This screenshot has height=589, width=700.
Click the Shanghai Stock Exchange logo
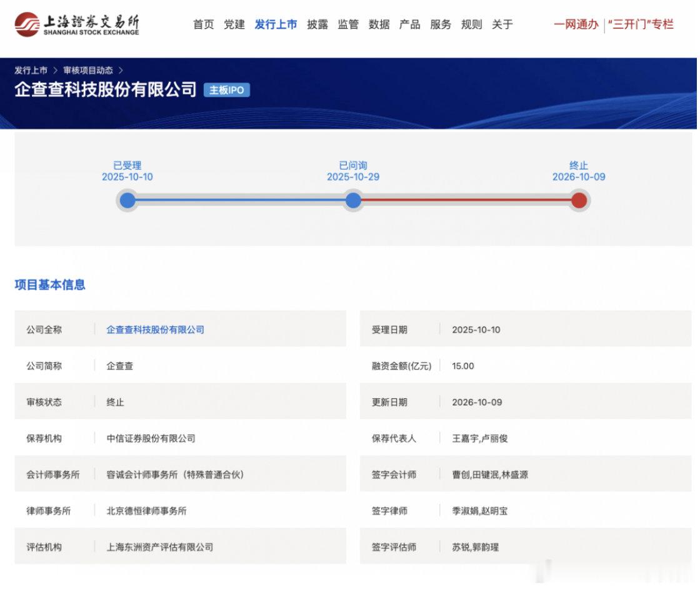tap(77, 24)
